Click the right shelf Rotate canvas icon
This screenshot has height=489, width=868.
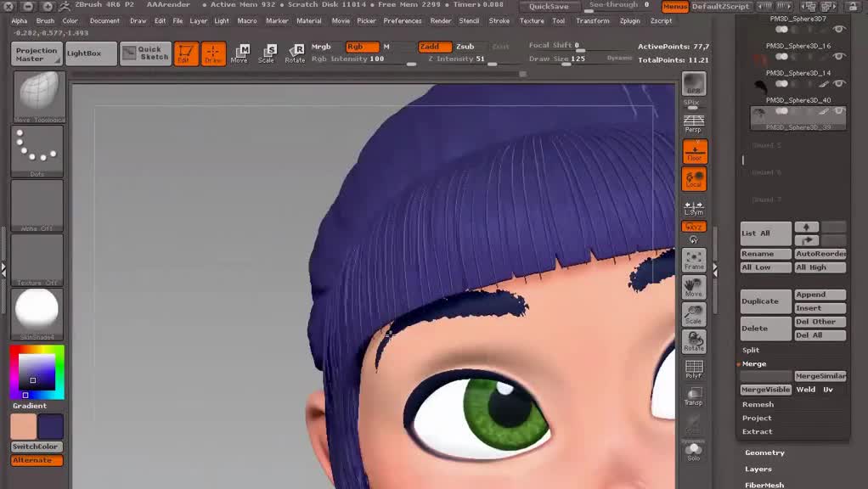(694, 341)
